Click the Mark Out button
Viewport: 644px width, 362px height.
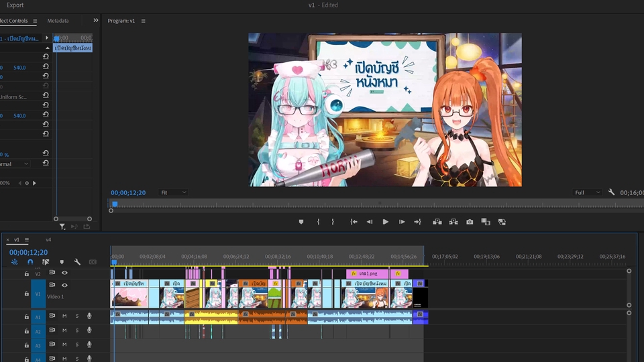(x=333, y=222)
